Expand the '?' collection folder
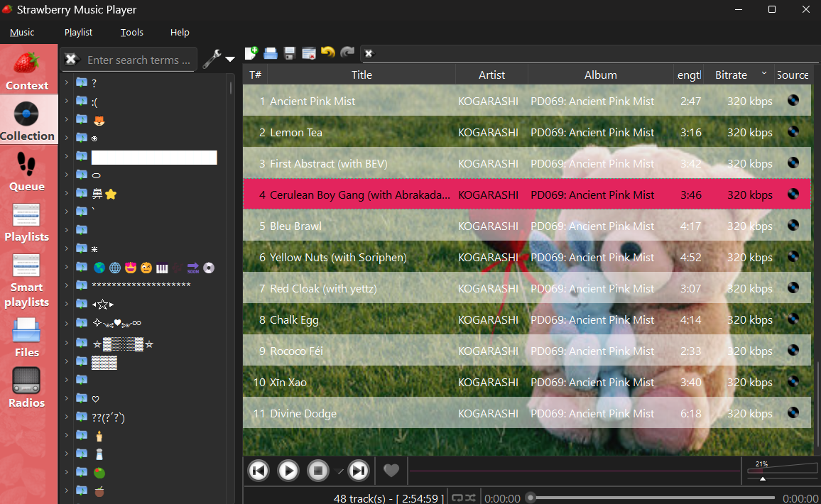Viewport: 821px width, 504px height. (67, 82)
